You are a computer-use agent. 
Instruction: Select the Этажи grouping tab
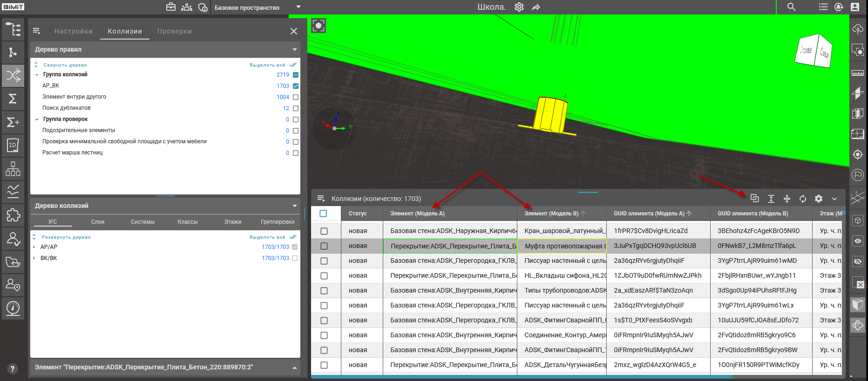(x=232, y=222)
